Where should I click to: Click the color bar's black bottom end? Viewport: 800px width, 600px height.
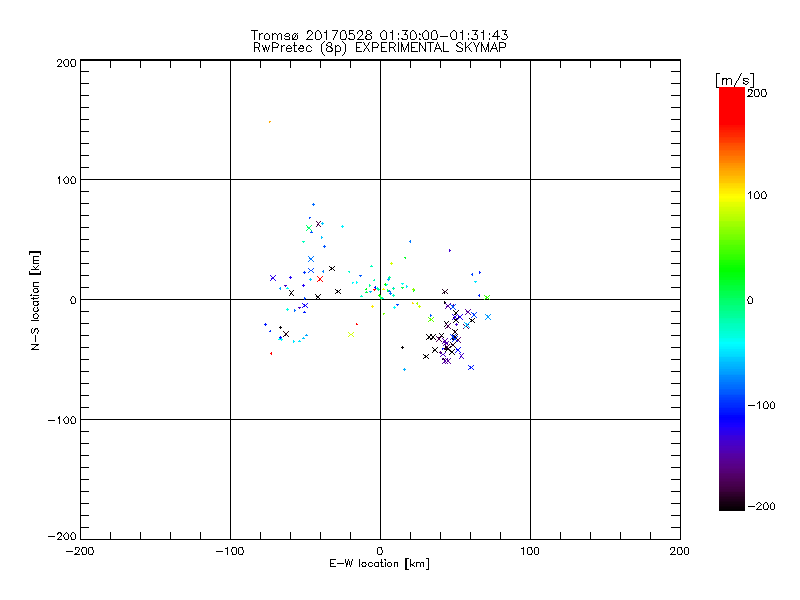pos(732,504)
